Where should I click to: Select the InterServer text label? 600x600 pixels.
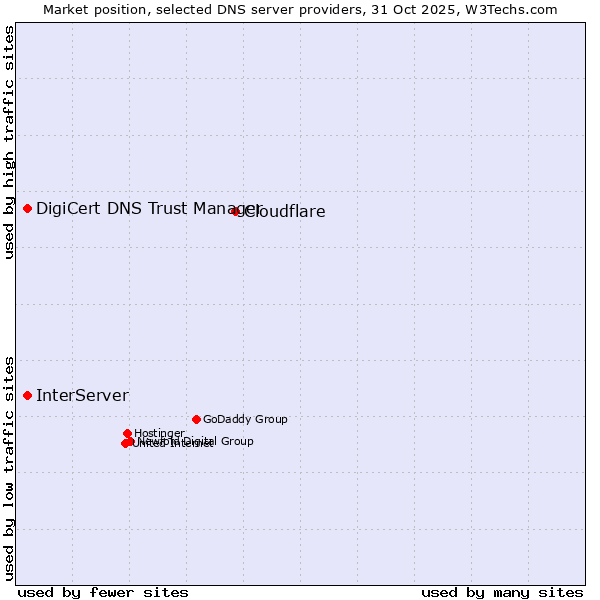tap(82, 395)
